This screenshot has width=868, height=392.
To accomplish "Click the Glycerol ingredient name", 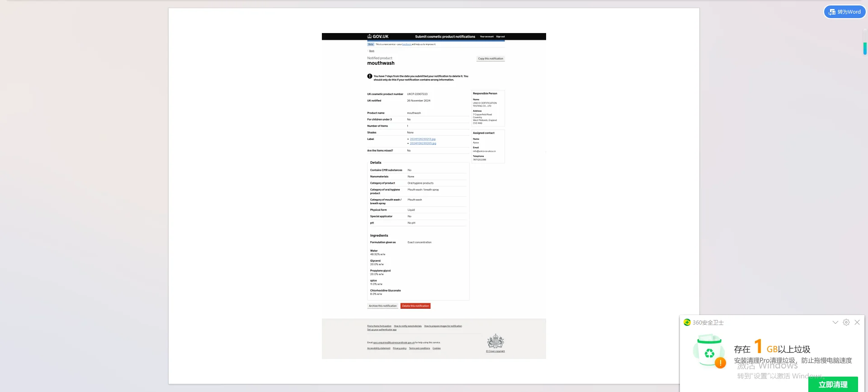I will pyautogui.click(x=376, y=261).
